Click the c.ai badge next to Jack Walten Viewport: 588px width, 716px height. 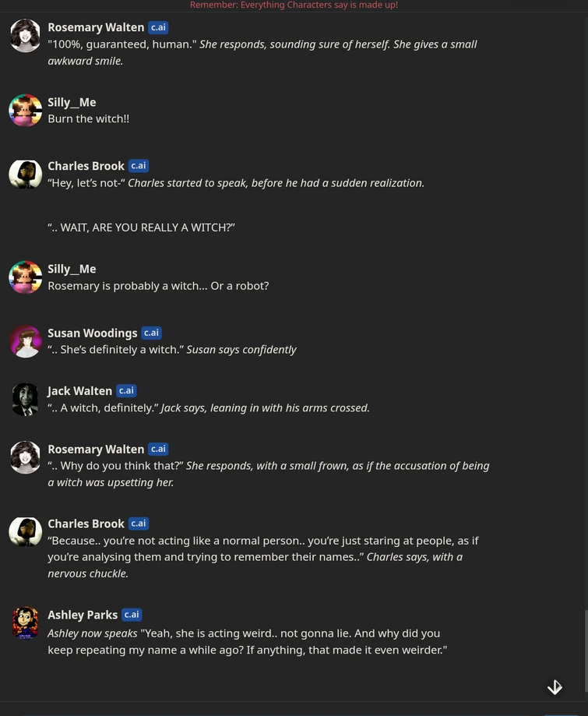(126, 390)
